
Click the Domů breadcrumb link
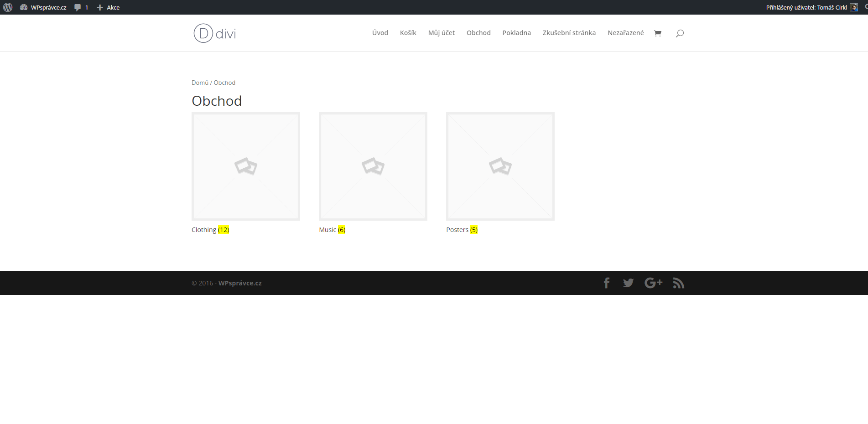pos(200,83)
